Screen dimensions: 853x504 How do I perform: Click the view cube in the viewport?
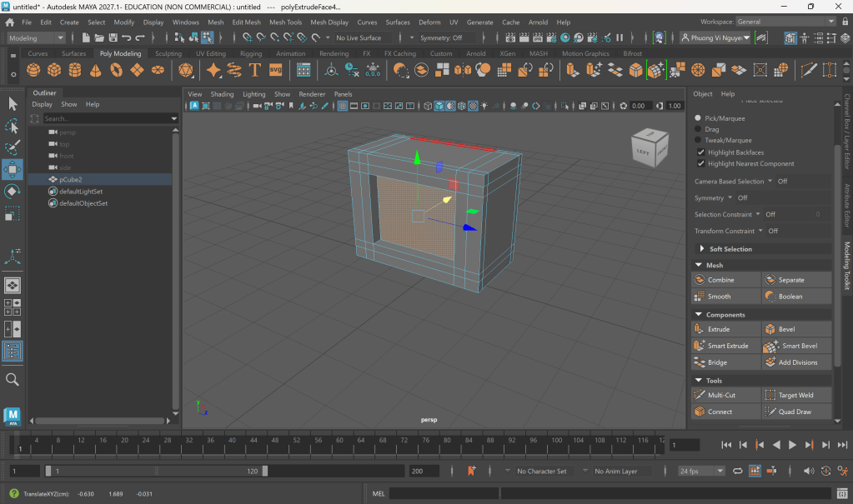coord(650,148)
